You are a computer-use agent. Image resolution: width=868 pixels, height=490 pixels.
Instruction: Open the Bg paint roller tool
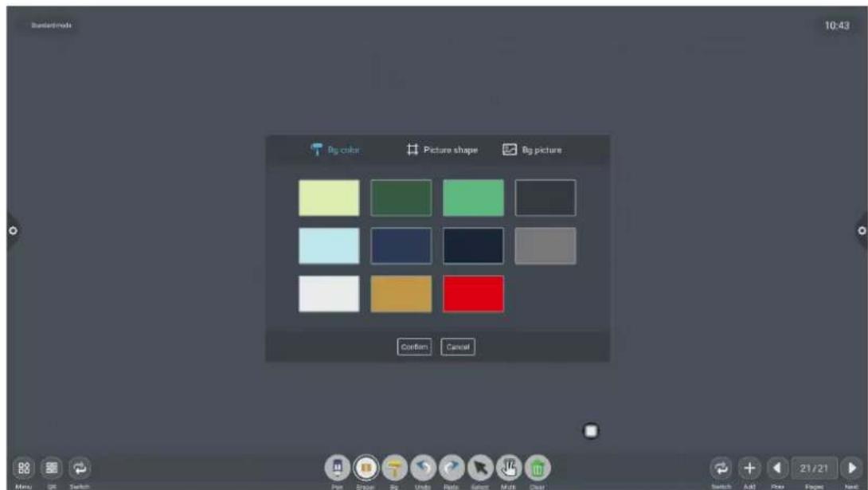tap(394, 469)
